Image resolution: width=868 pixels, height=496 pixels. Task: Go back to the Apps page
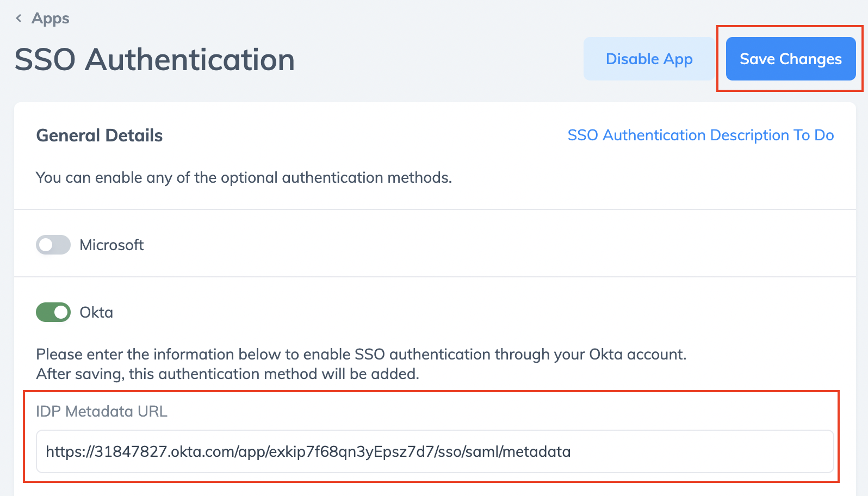pos(50,18)
